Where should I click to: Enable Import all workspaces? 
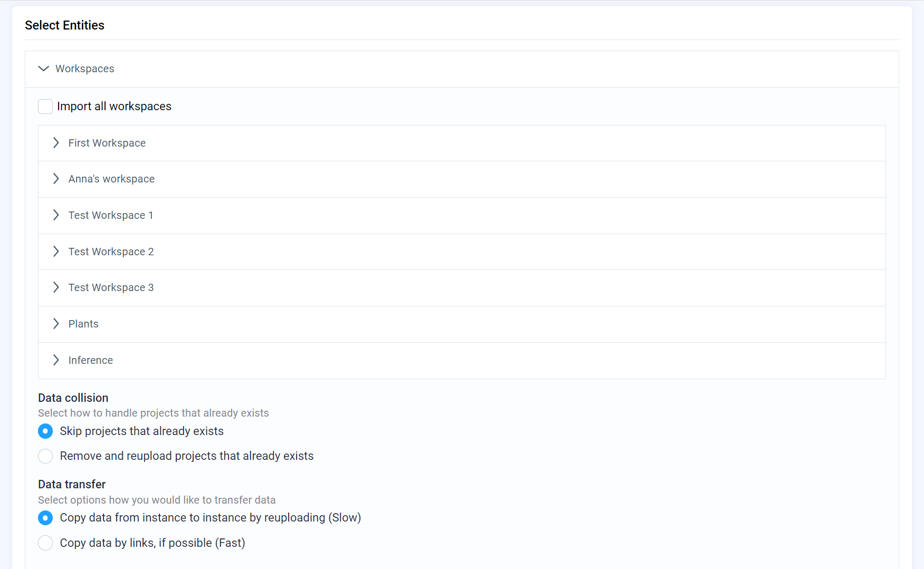(x=45, y=106)
